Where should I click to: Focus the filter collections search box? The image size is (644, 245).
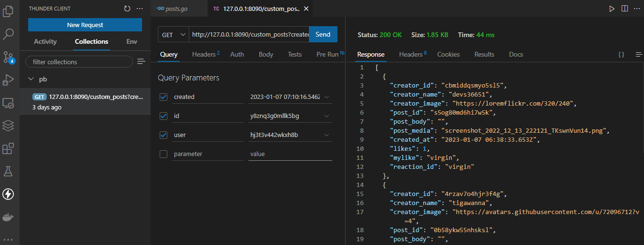(x=79, y=62)
